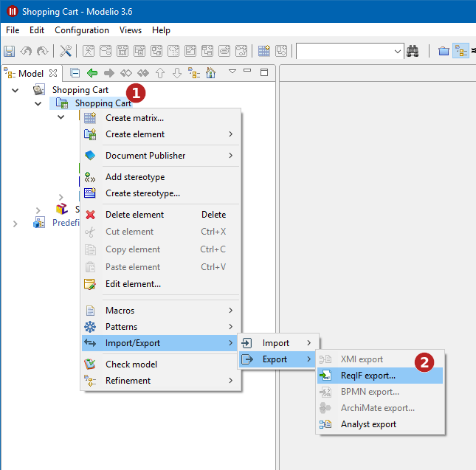
Task: Select the top Shopping Cart project item
Action: pyautogui.click(x=80, y=90)
